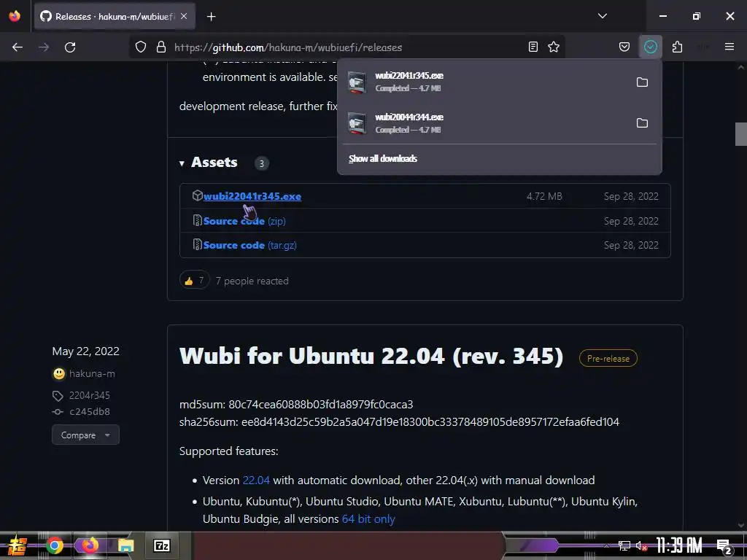Click the site padlock security icon

(161, 47)
